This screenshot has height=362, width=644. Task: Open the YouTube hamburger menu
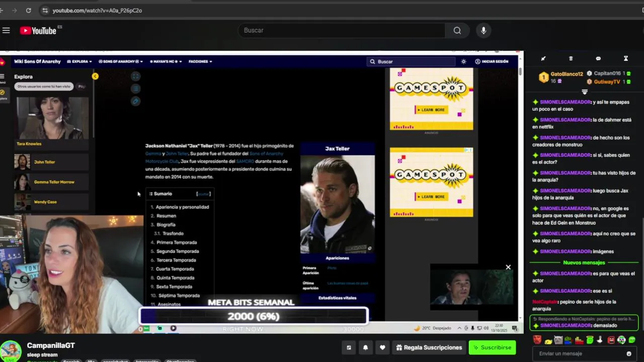tap(6, 31)
